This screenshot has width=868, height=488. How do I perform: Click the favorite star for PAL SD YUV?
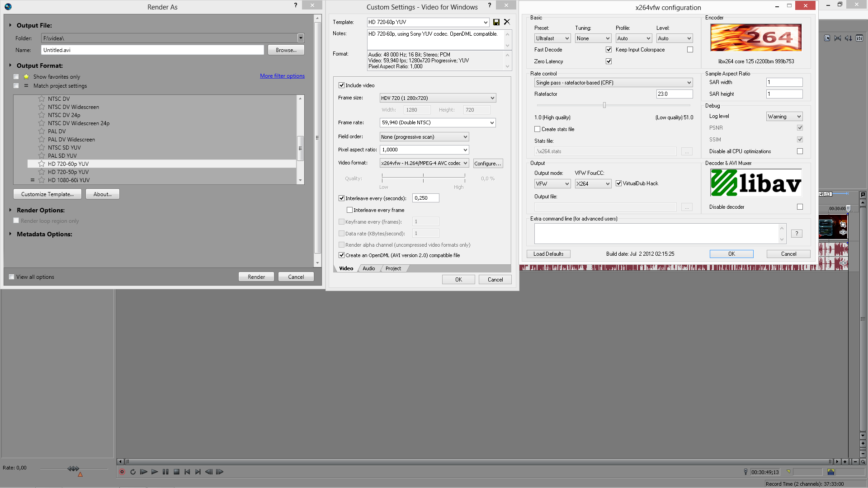(x=42, y=155)
